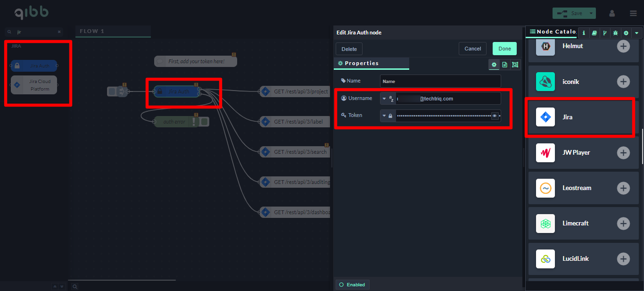This screenshot has height=291, width=644.
Task: Click the Helmut catalog entry name
Action: click(573, 46)
